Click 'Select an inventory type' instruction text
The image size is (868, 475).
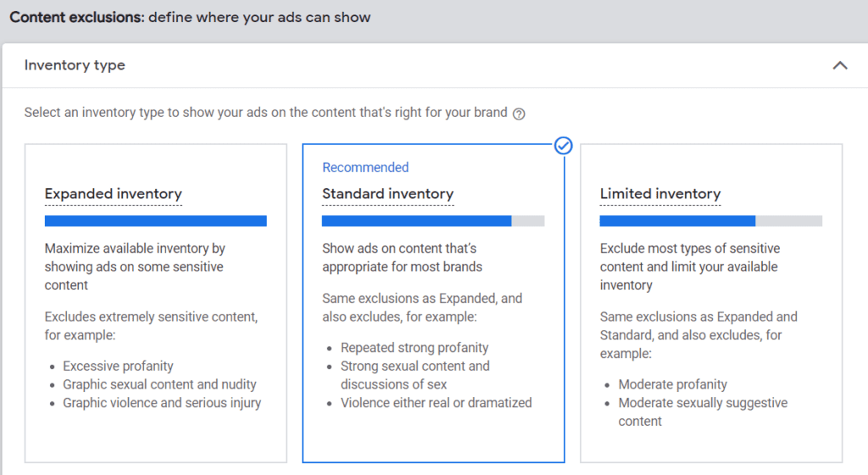[265, 112]
